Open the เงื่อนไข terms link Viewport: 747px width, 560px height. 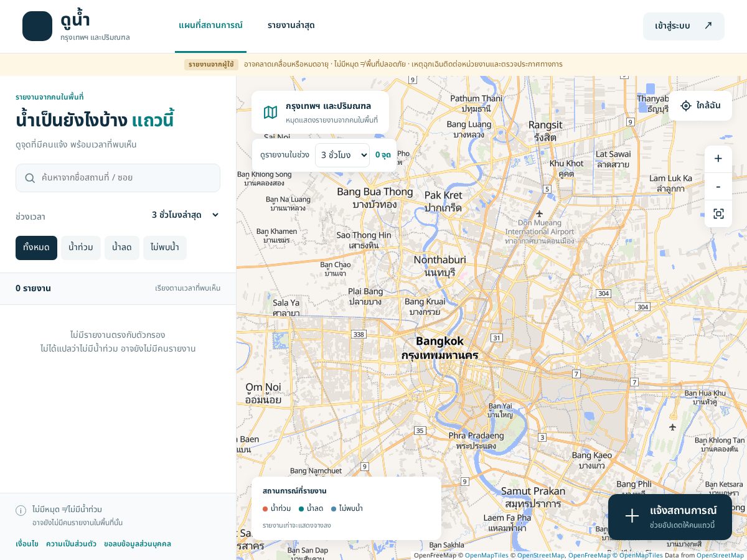pyautogui.click(x=27, y=544)
